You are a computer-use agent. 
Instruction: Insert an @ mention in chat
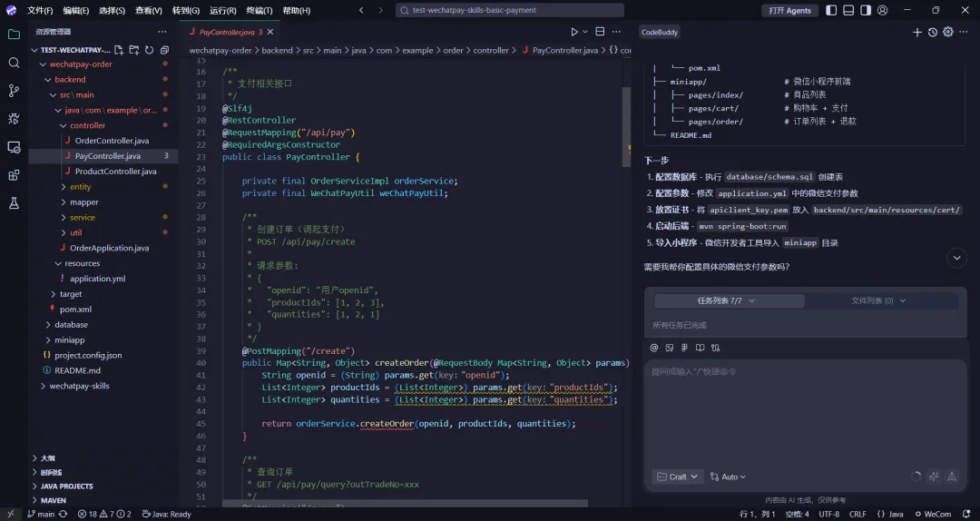[x=653, y=348]
